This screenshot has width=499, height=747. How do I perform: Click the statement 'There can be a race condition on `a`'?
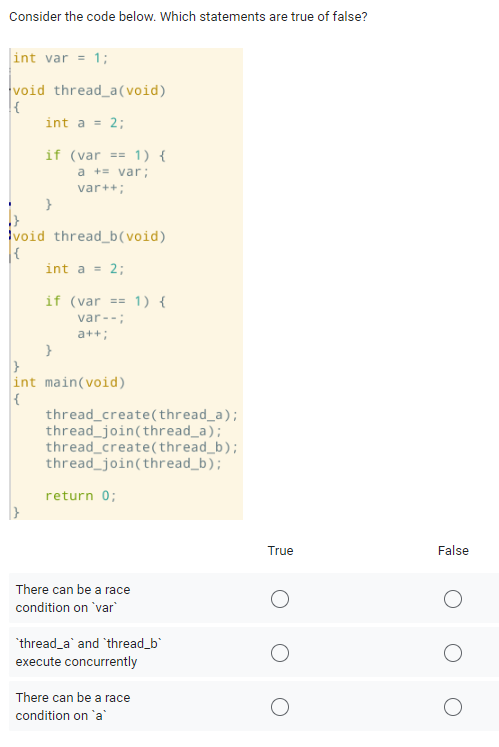click(73, 707)
